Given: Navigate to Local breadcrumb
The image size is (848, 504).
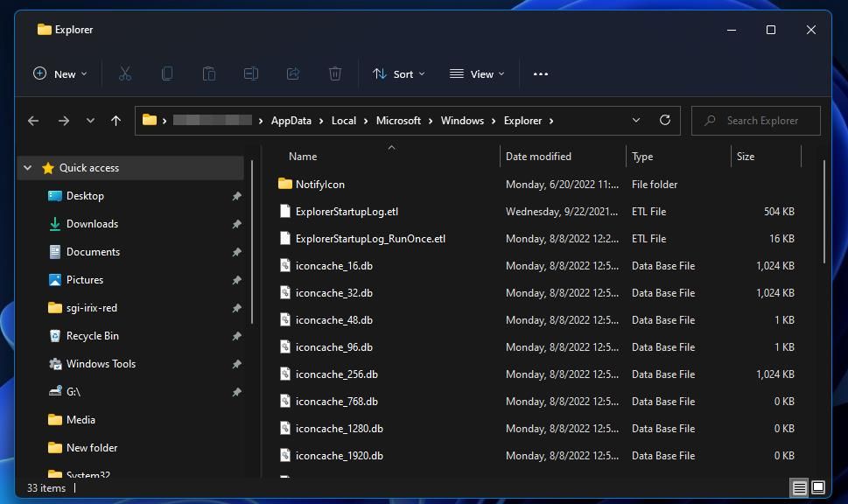Looking at the screenshot, I should (343, 121).
